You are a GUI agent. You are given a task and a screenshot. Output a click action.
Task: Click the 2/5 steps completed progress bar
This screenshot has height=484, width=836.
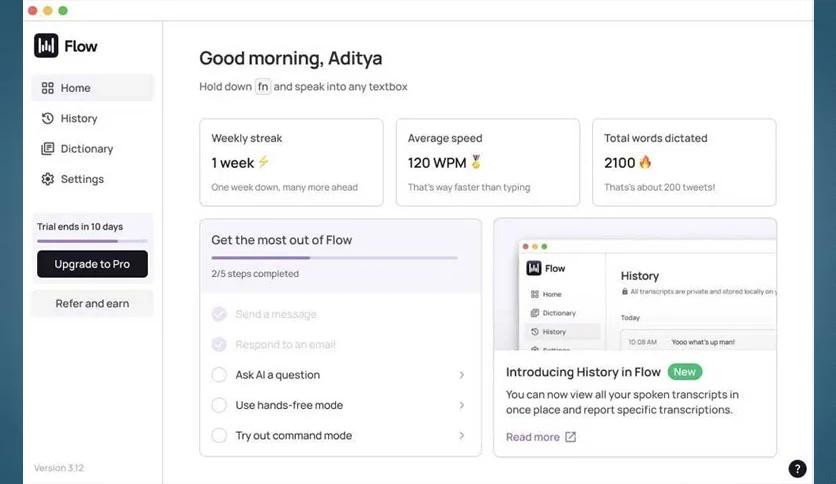pos(334,258)
